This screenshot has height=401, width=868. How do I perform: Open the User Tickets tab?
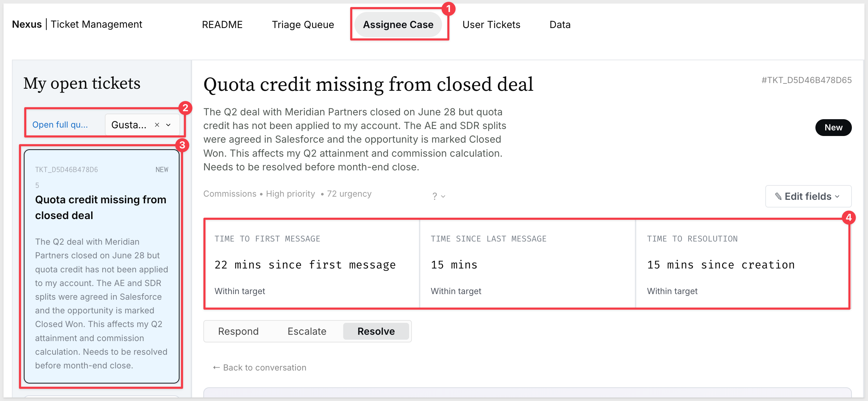tap(491, 25)
